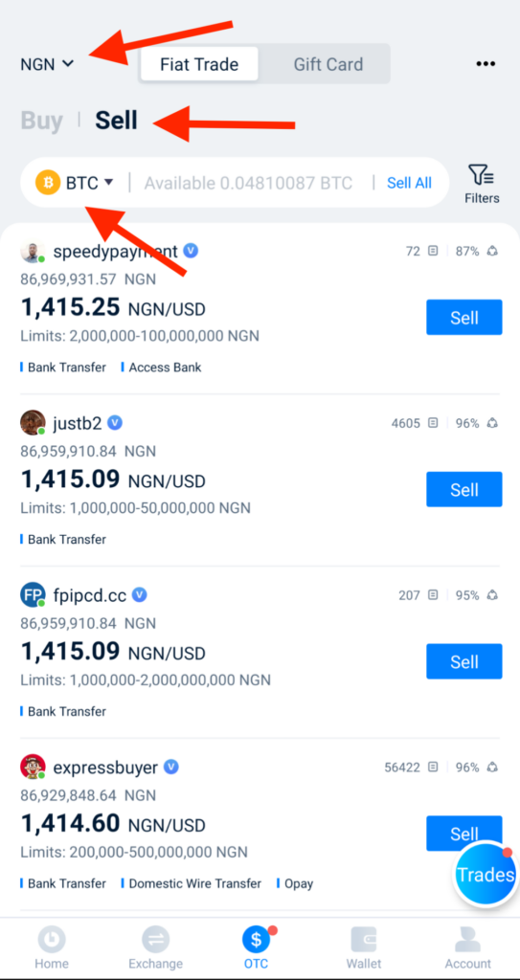View expressbuyer's profile avatar

(33, 767)
